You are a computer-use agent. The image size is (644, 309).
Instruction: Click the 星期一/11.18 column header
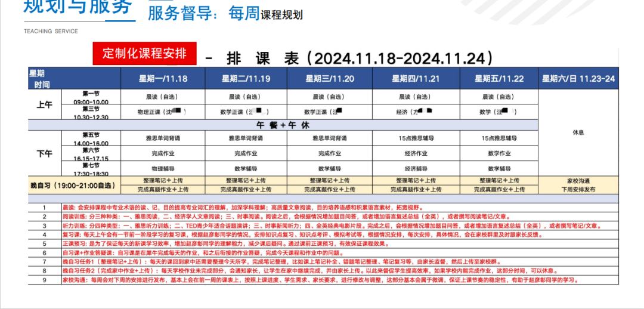[163, 79]
